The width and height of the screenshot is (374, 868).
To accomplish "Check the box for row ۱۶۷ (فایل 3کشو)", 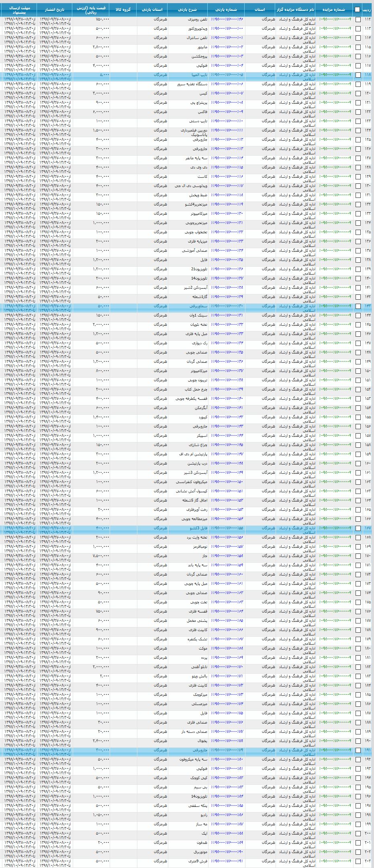I will pos(358,529).
